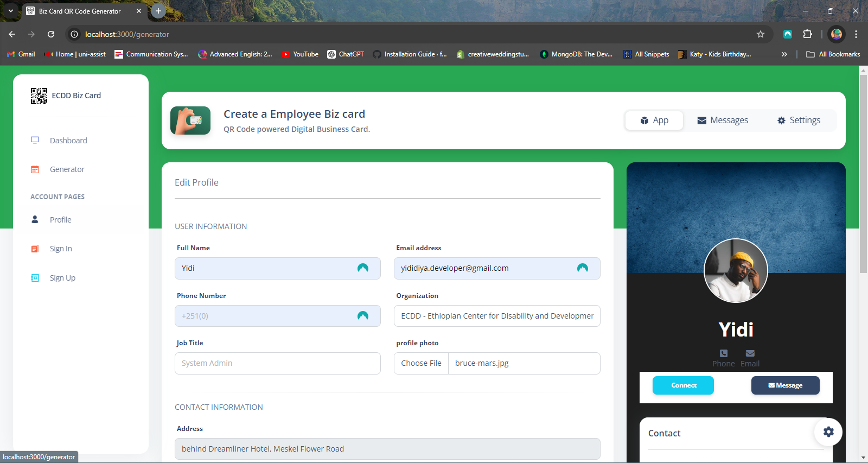Click the ECDD Biz Card QR logo
868x463 pixels.
39,96
